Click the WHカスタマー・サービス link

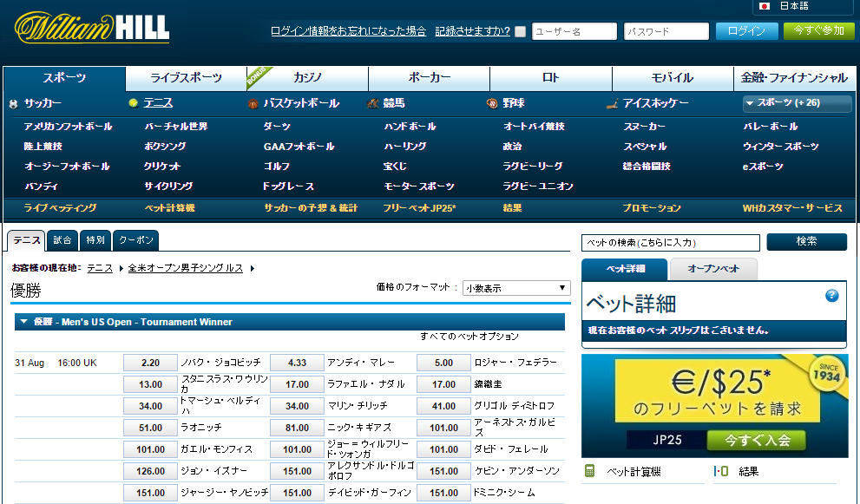792,208
